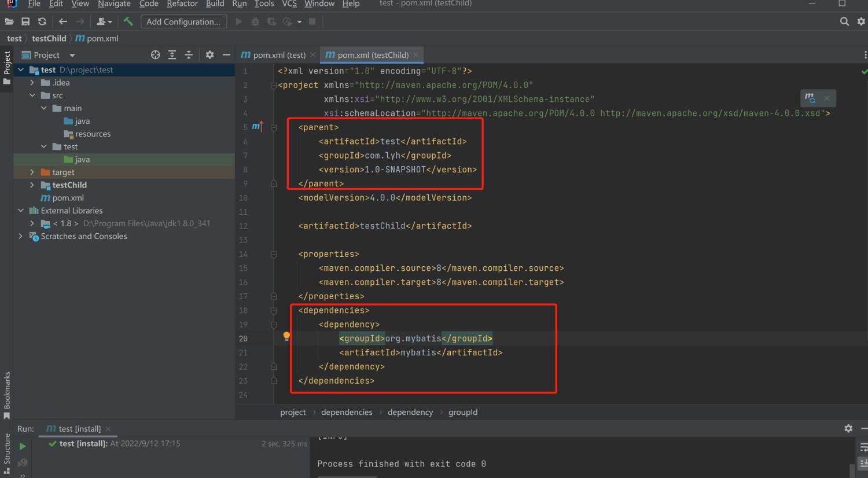Screen dimensions: 868x478
Task: Click the Save All disk icon
Action: point(25,21)
